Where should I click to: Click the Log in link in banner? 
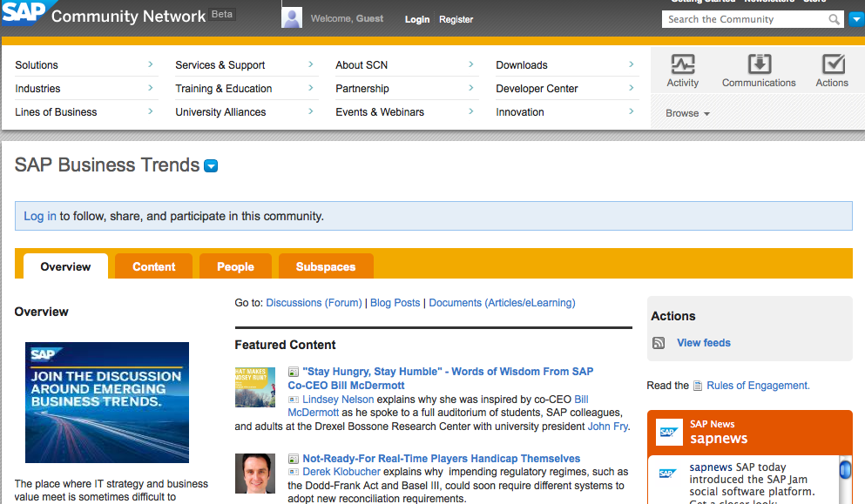coord(40,216)
